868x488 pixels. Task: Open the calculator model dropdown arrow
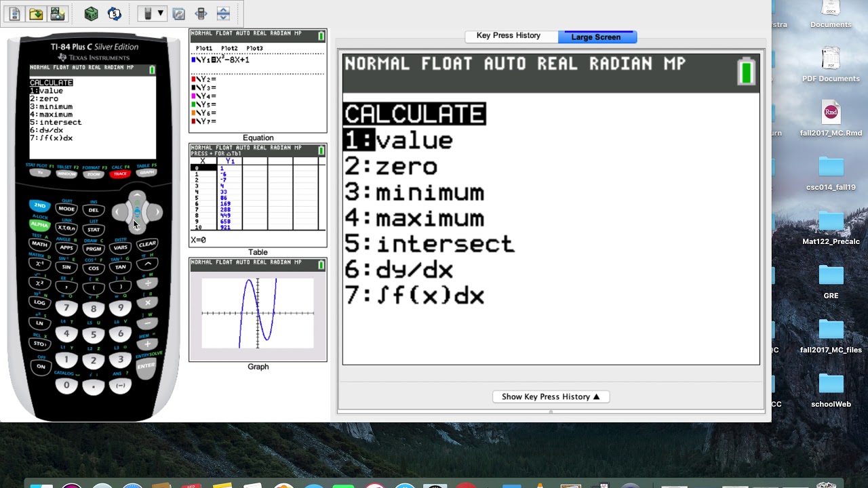point(161,14)
